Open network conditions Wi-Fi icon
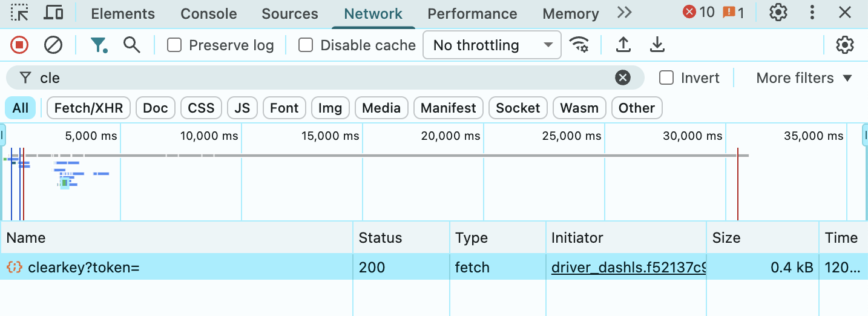 (579, 45)
